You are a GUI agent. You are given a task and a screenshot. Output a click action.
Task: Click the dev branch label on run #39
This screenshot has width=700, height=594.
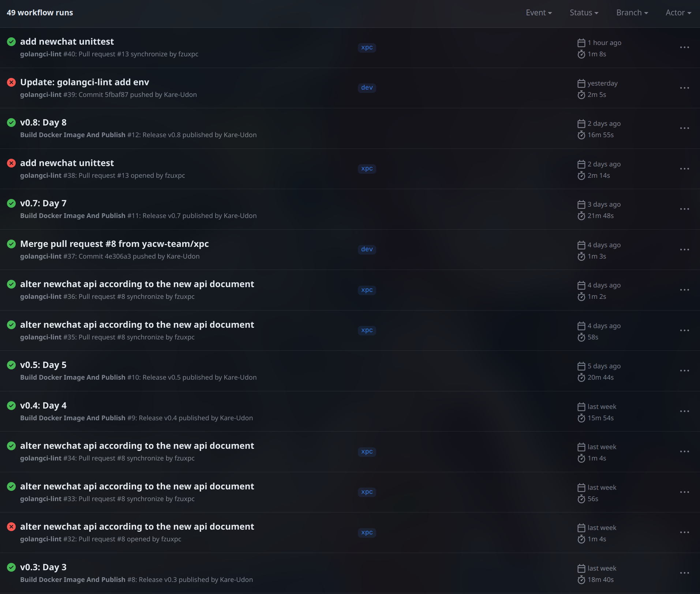click(367, 88)
